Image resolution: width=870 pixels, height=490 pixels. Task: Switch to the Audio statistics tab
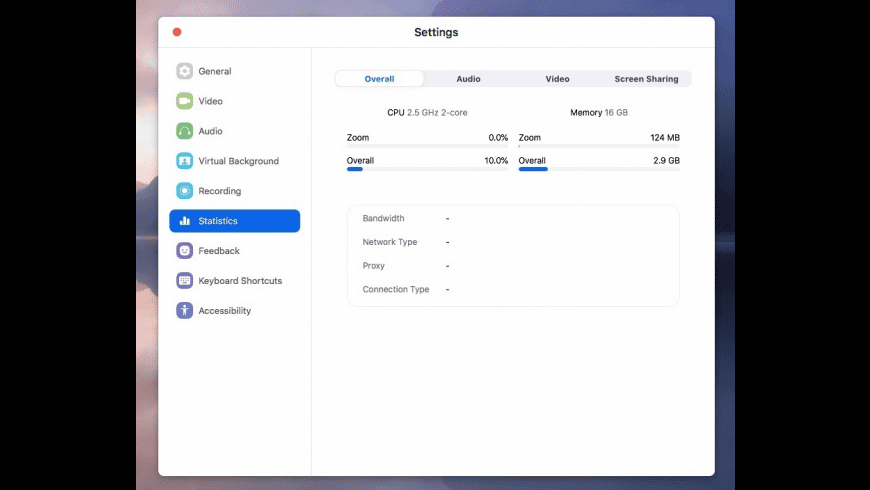coord(468,79)
